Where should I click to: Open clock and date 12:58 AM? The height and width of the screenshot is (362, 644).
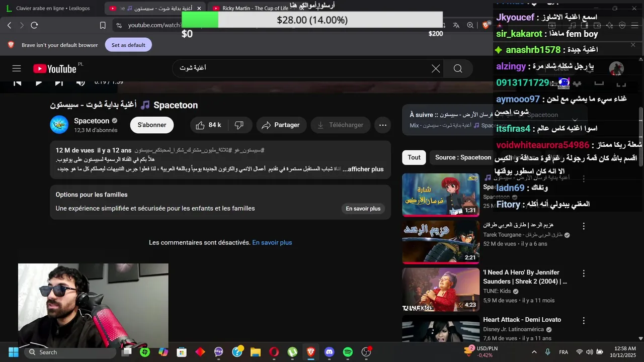(624, 352)
